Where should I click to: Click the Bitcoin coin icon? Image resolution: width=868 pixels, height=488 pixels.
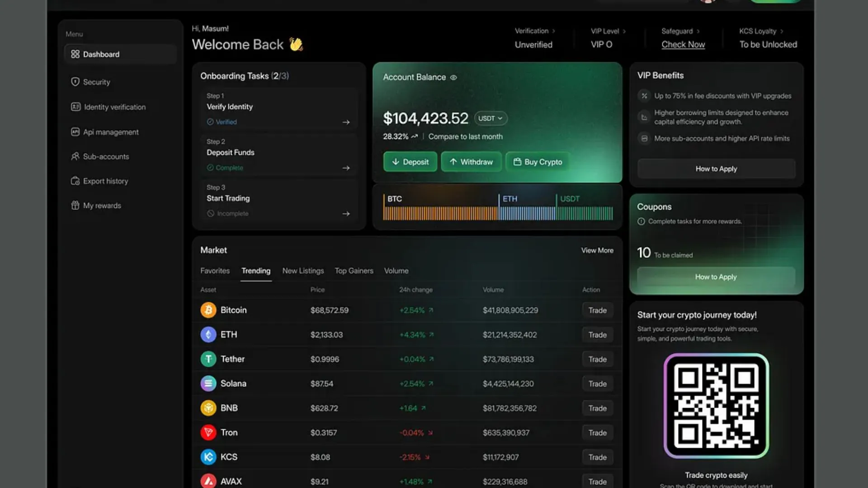pos(208,310)
